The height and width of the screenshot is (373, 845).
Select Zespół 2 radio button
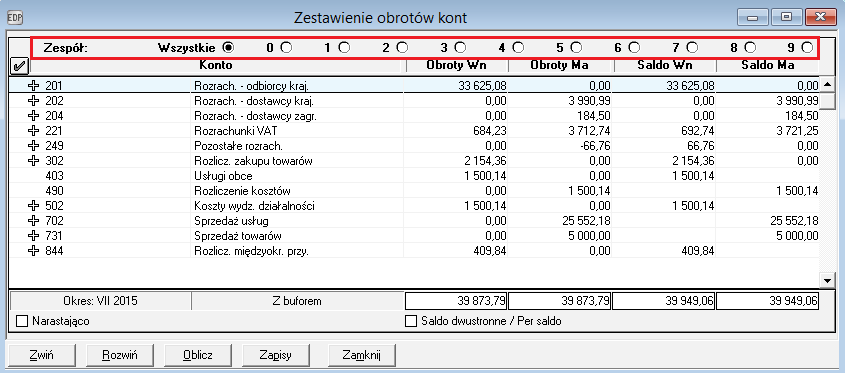403,47
